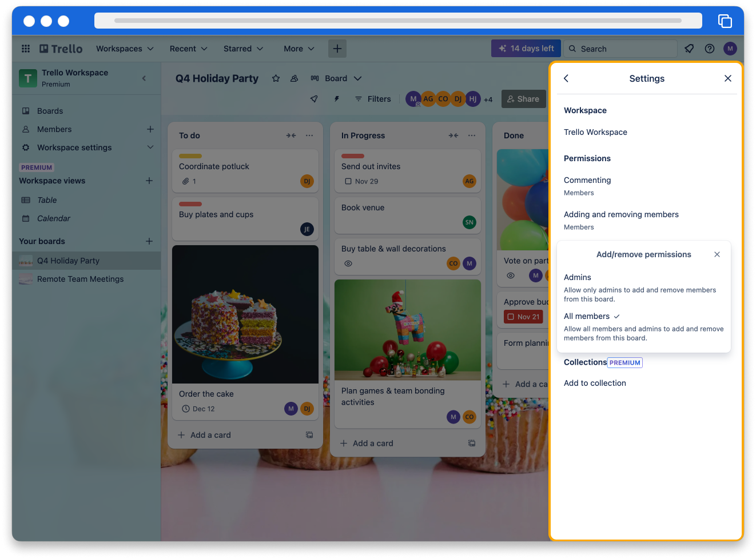
Task: Open the automation lightning bolt icon
Action: coord(337,99)
